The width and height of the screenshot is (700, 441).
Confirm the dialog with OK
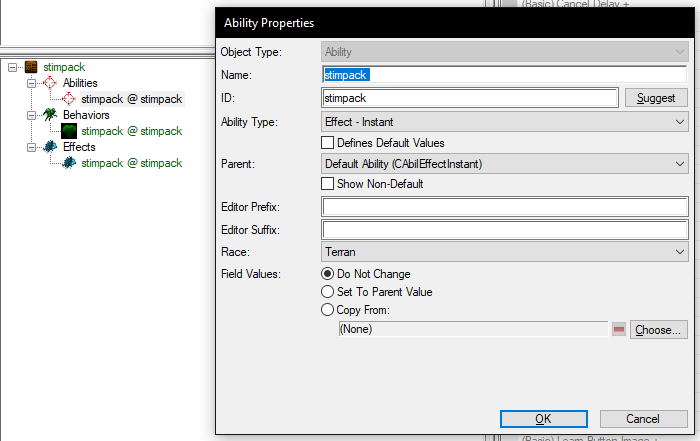click(543, 419)
